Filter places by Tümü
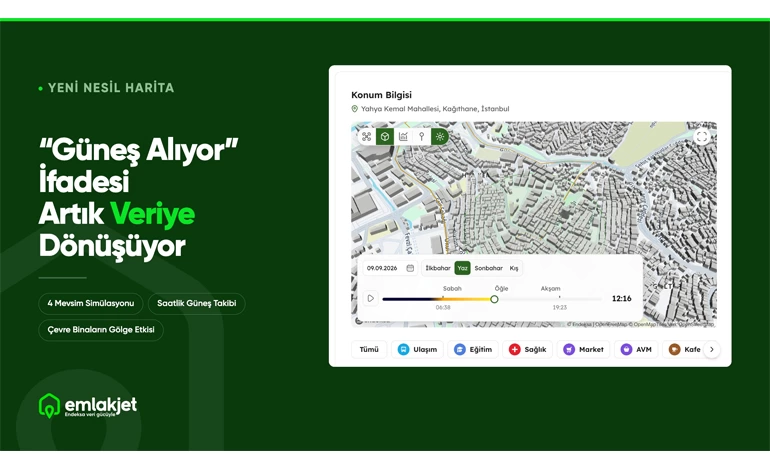 point(369,350)
